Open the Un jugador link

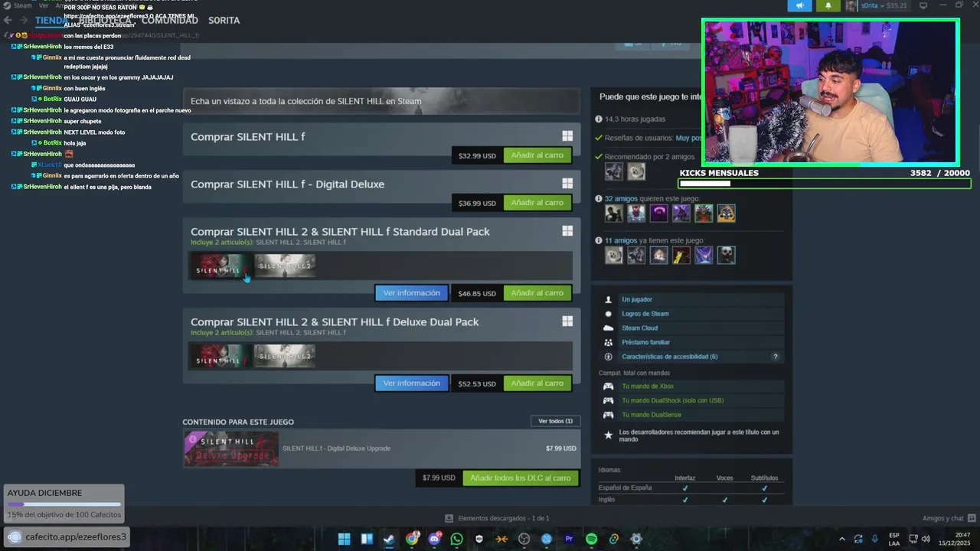[x=637, y=299]
